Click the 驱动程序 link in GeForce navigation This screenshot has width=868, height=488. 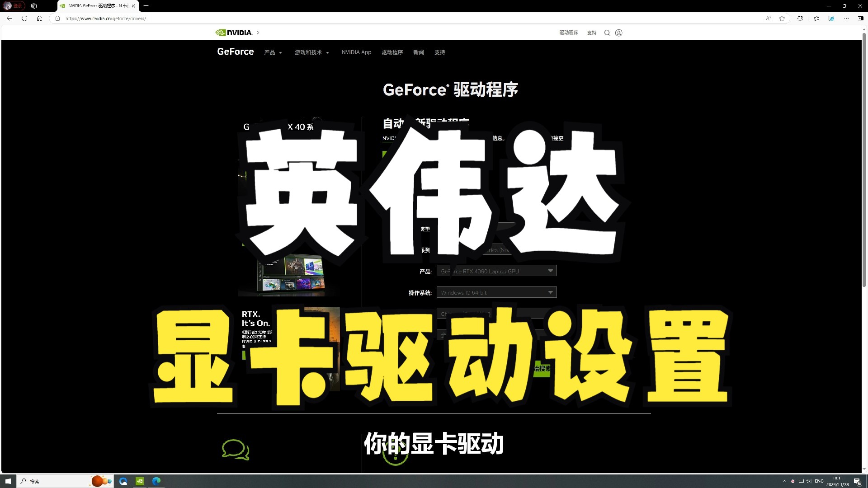[x=392, y=52]
